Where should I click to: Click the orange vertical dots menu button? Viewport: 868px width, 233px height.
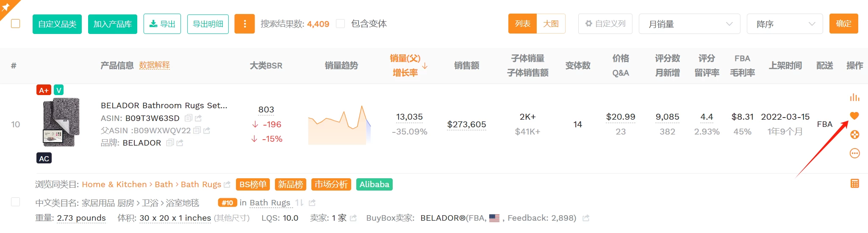[244, 24]
